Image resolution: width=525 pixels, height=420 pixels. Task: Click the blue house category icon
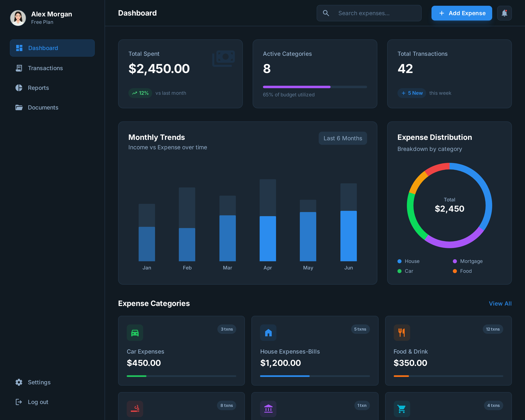(268, 333)
